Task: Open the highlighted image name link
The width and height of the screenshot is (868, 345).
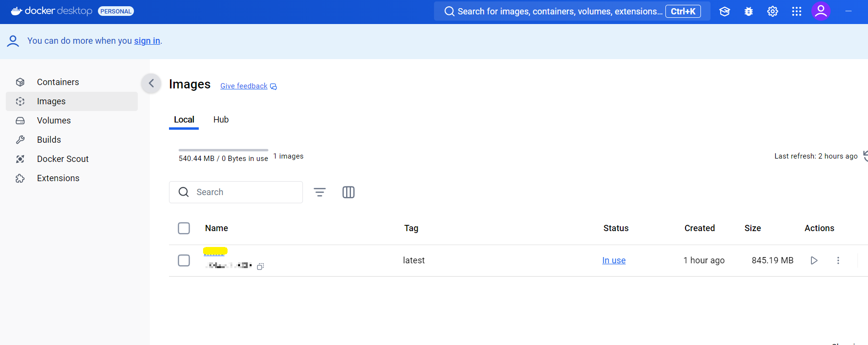Action: [215, 251]
